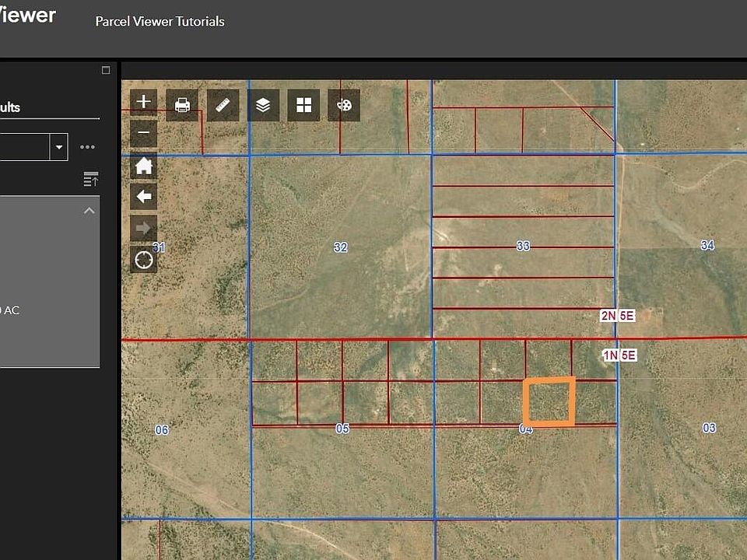This screenshot has width=747, height=560.
Task: Open the basemap gallery grid
Action: (303, 105)
